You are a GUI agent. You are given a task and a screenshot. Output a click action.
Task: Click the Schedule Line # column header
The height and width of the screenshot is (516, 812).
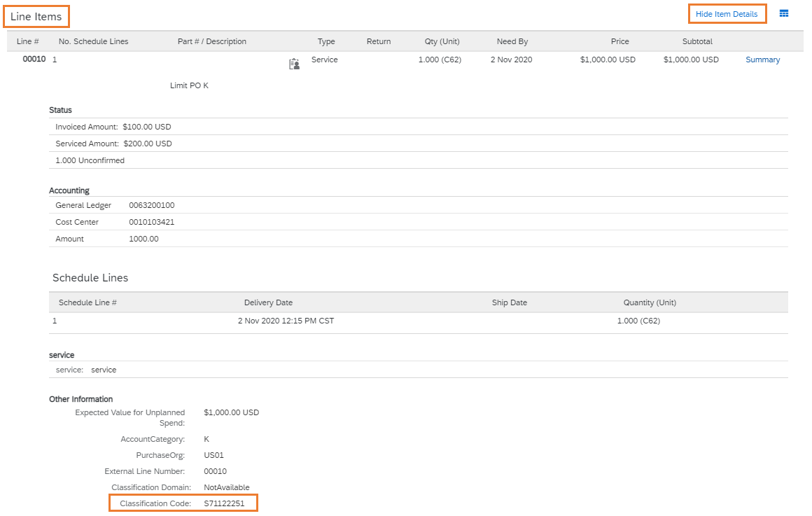[87, 302]
